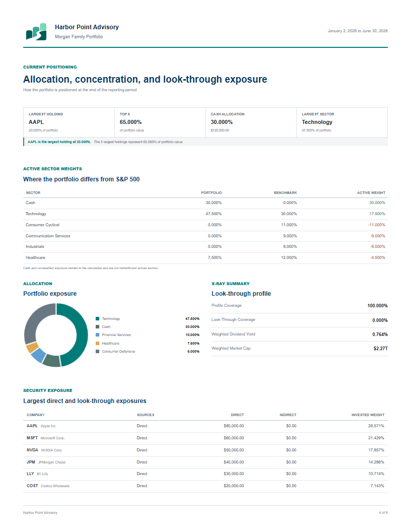Image resolution: width=411 pixels, height=532 pixels.
Task: Click the 'AAPL' largest holding value
Action: point(36,122)
